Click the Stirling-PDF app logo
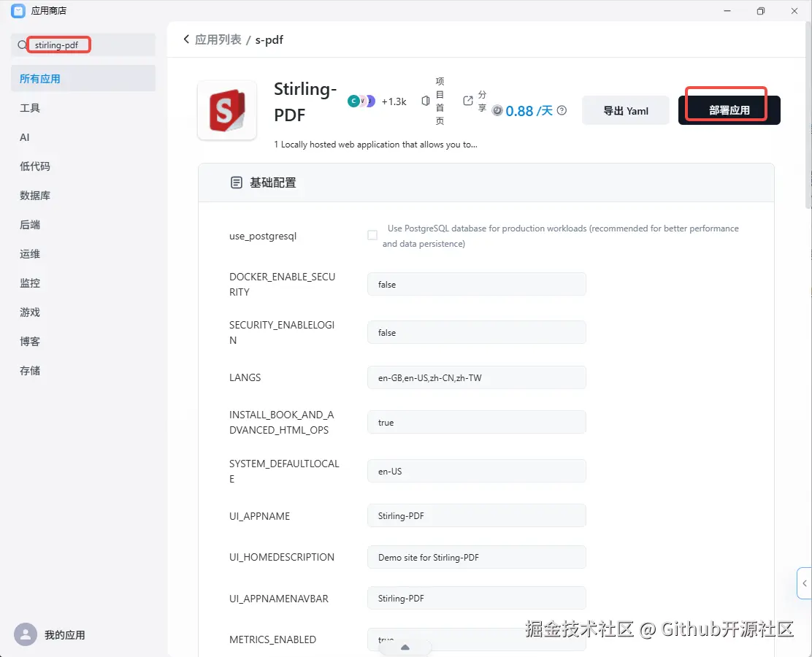The width and height of the screenshot is (812, 657). [227, 110]
